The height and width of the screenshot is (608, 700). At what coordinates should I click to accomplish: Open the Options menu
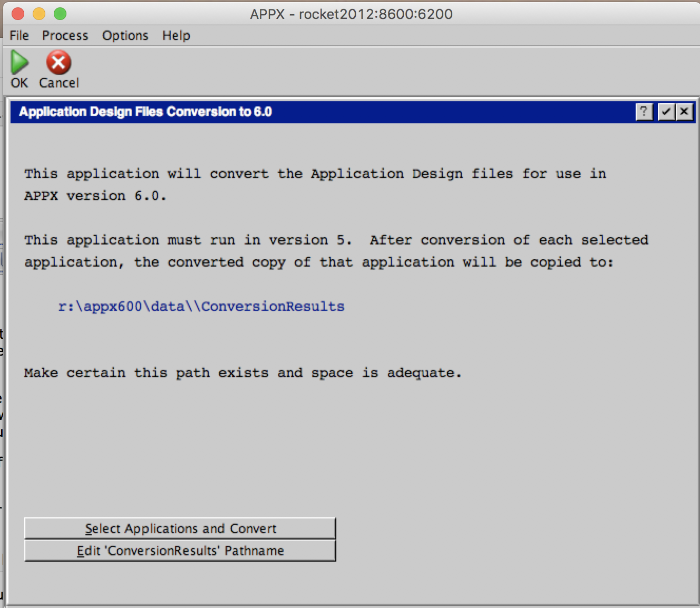pos(125,35)
